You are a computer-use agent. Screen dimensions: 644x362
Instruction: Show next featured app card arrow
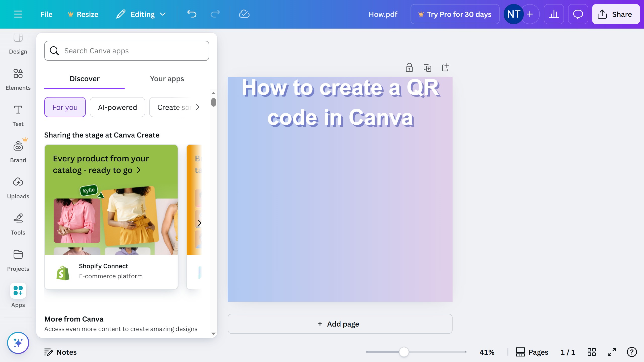(199, 223)
